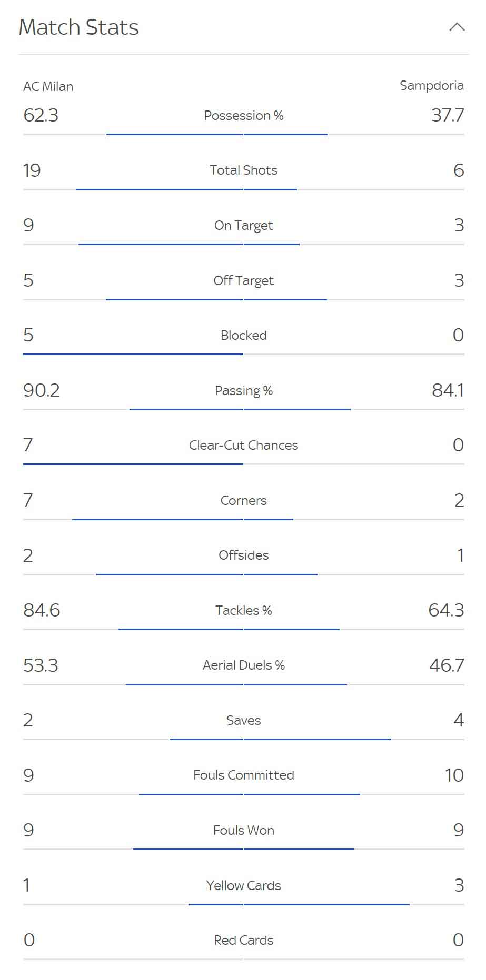Click the Match Stats heading
The width and height of the screenshot is (486, 980).
(79, 27)
